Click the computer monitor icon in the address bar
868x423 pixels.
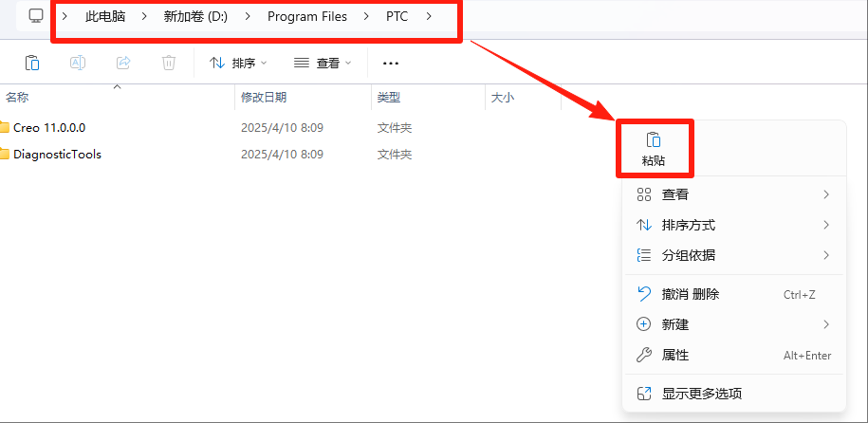pyautogui.click(x=36, y=16)
